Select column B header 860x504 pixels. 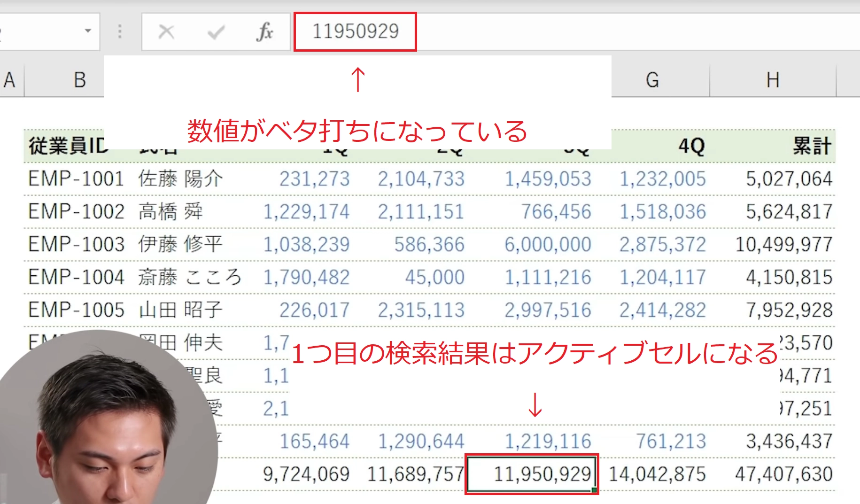coord(80,80)
